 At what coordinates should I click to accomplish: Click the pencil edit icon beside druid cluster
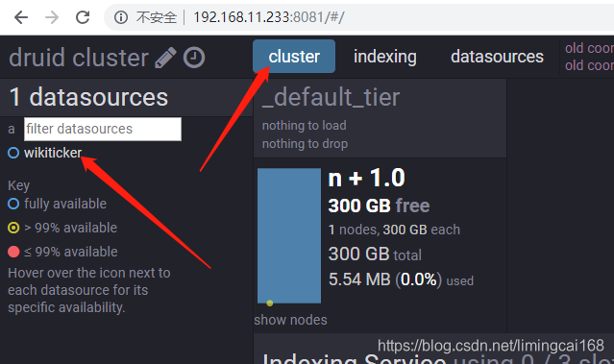tap(165, 58)
